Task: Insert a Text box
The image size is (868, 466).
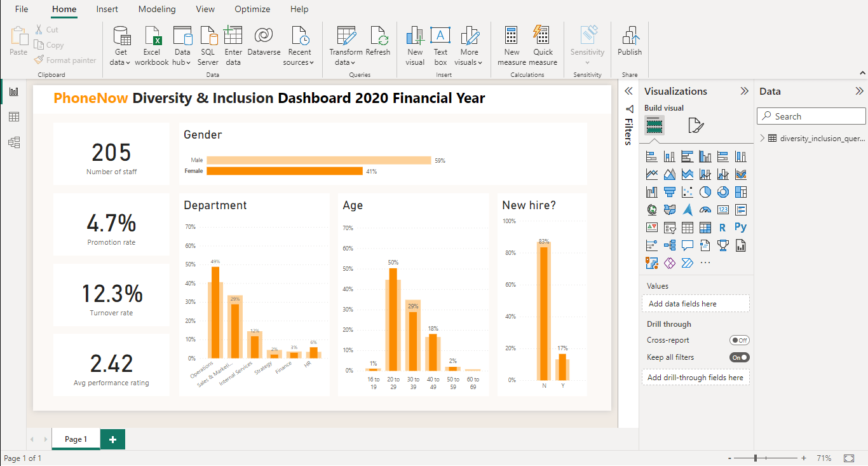Action: pyautogui.click(x=440, y=46)
